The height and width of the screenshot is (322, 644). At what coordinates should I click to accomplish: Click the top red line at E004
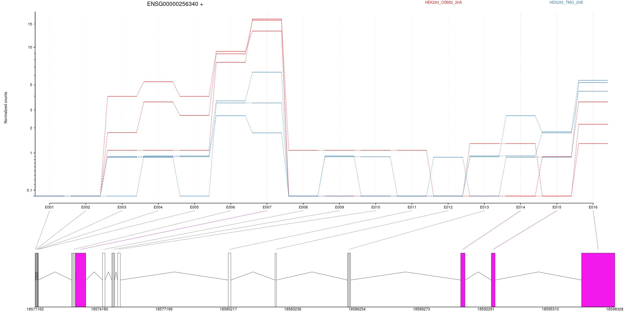[158, 82]
